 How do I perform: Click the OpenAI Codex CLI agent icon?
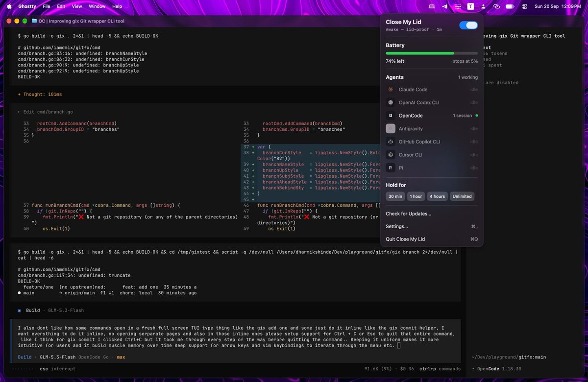(x=391, y=102)
